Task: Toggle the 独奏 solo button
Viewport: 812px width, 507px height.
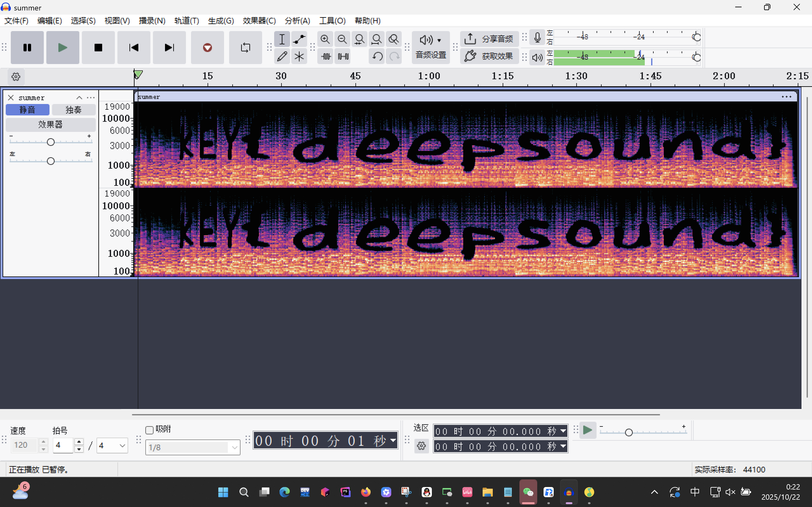Action: click(74, 110)
